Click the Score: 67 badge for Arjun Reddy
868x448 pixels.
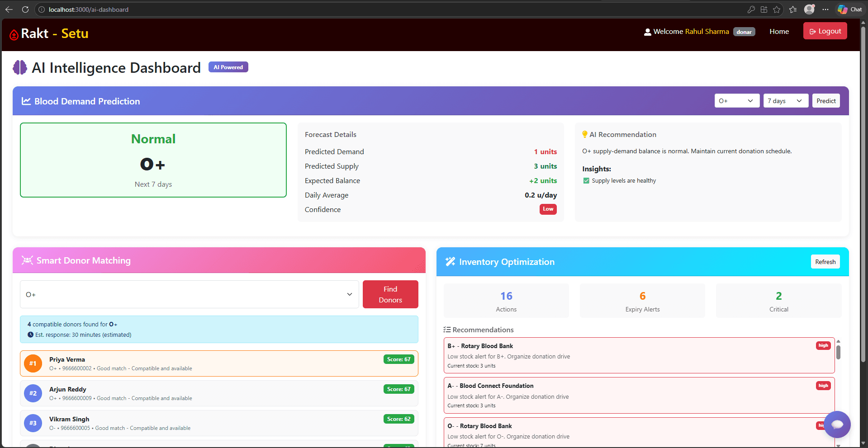click(399, 389)
